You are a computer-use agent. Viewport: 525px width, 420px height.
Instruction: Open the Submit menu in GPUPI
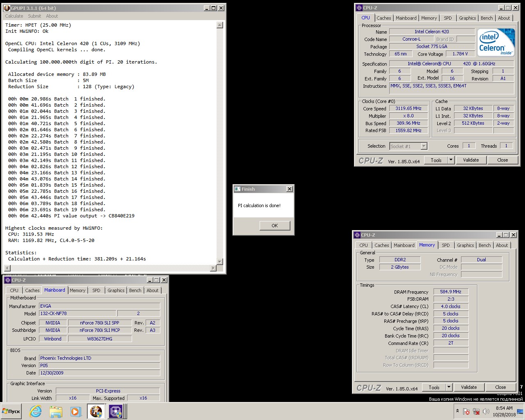point(34,16)
